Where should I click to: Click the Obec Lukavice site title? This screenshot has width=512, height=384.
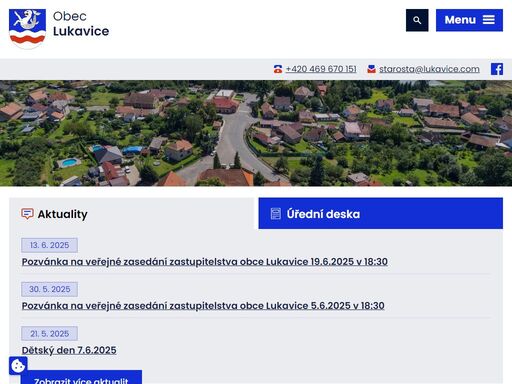81,24
